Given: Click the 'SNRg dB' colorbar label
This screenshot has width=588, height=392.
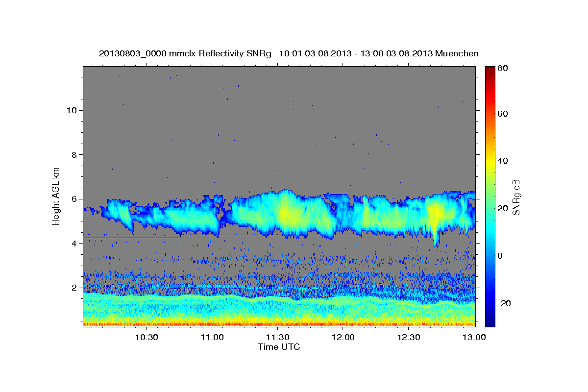Looking at the screenshot, I should 516,196.
